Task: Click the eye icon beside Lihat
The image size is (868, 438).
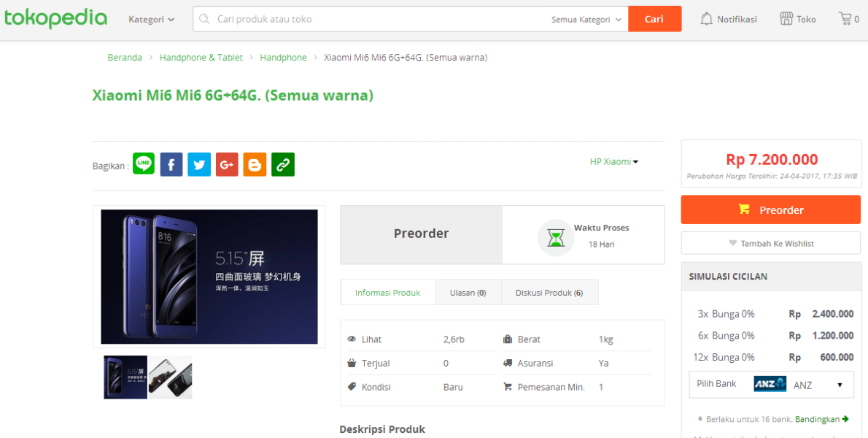Action: [352, 339]
